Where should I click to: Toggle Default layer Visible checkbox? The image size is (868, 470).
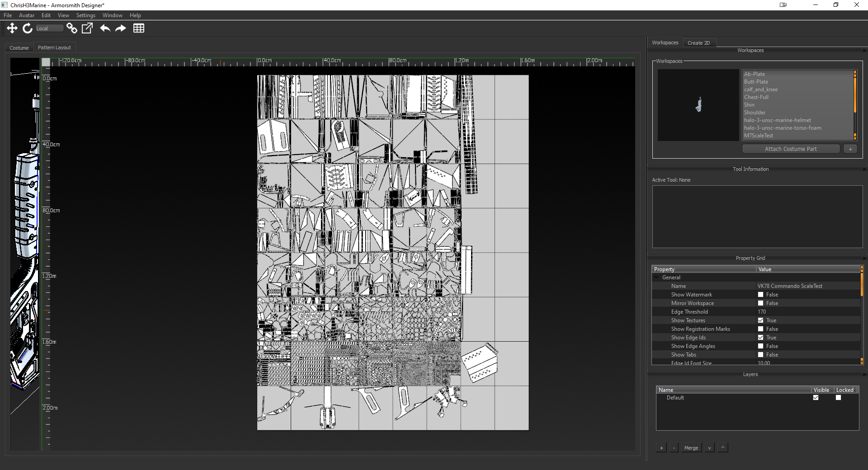[x=816, y=398]
